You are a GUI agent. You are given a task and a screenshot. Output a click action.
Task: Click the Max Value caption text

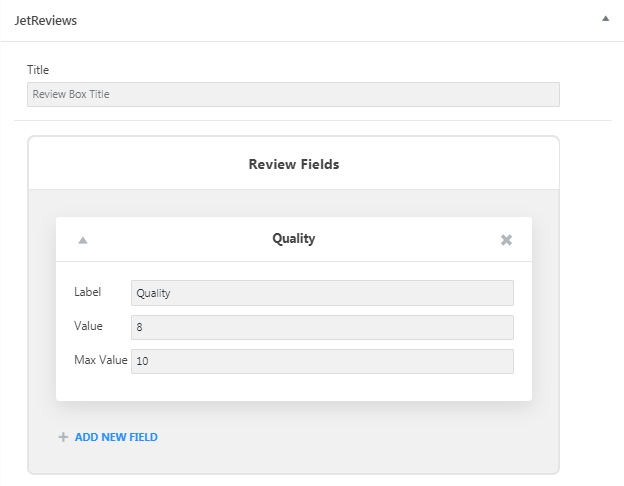pyautogui.click(x=101, y=360)
